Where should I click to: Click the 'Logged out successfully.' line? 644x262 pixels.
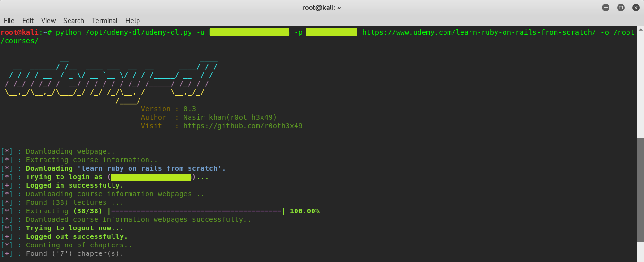click(x=64, y=236)
